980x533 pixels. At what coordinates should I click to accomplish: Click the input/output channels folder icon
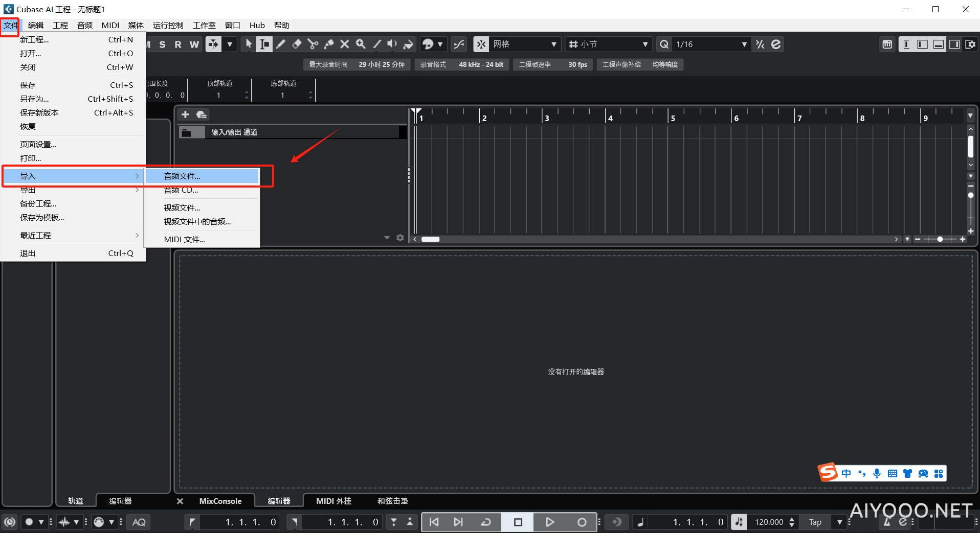point(187,132)
